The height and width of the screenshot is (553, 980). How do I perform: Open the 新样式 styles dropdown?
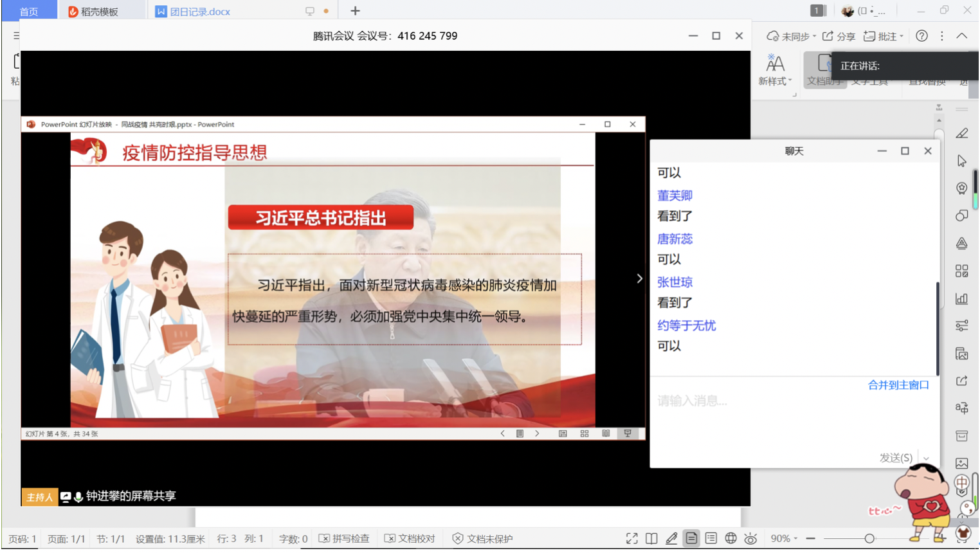[774, 70]
